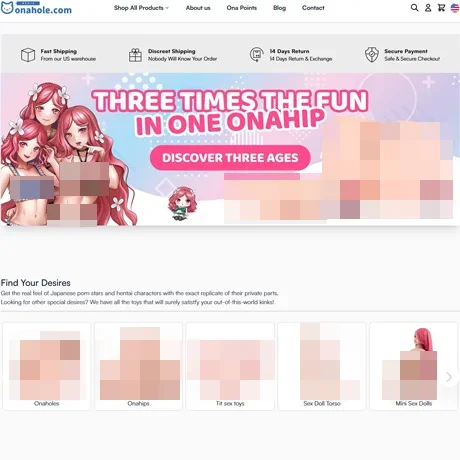Go to the Blog page
460x460 pixels.
point(279,8)
